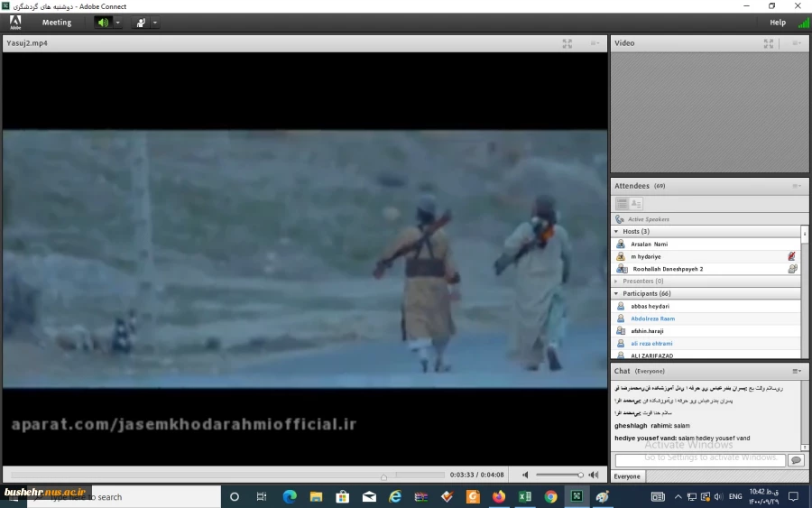Open Firefox from the taskbar
The height and width of the screenshot is (508, 812).
[499, 497]
